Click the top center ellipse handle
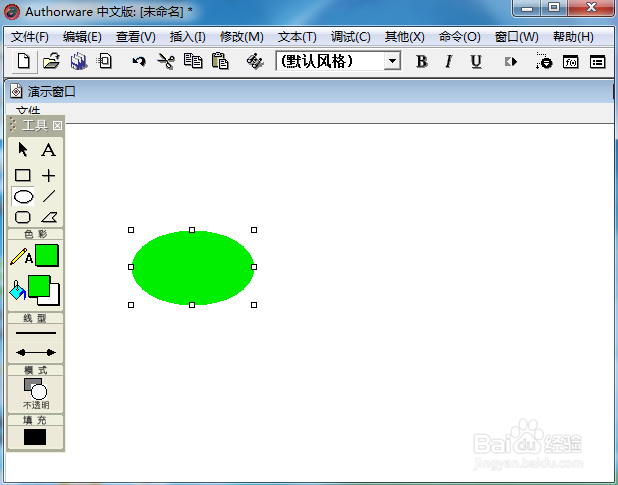This screenshot has height=485, width=618. (x=192, y=230)
